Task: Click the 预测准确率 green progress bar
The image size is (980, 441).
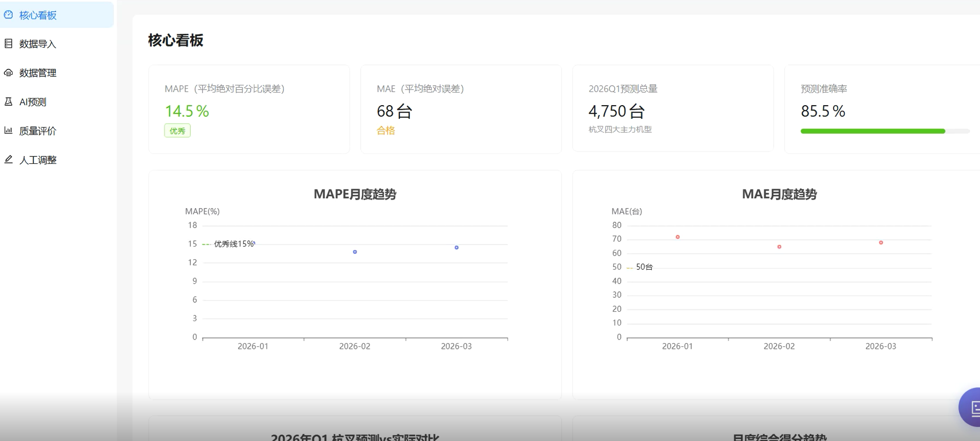Action: pos(885,131)
